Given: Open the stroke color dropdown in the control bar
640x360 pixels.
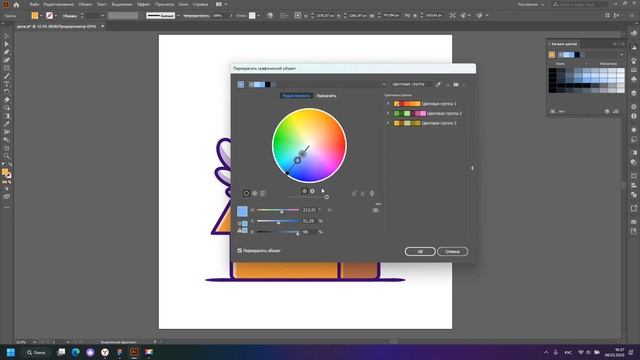Looking at the screenshot, I should click(56, 16).
